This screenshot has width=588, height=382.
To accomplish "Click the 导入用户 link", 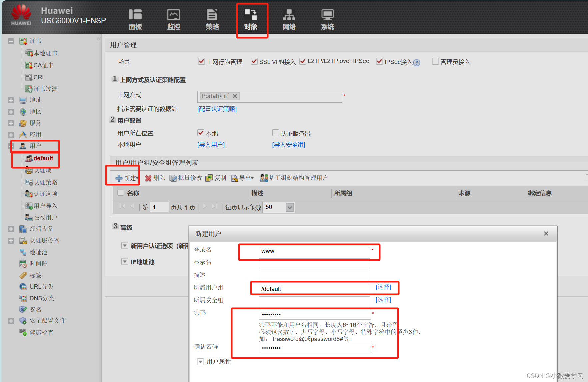I will coord(211,145).
